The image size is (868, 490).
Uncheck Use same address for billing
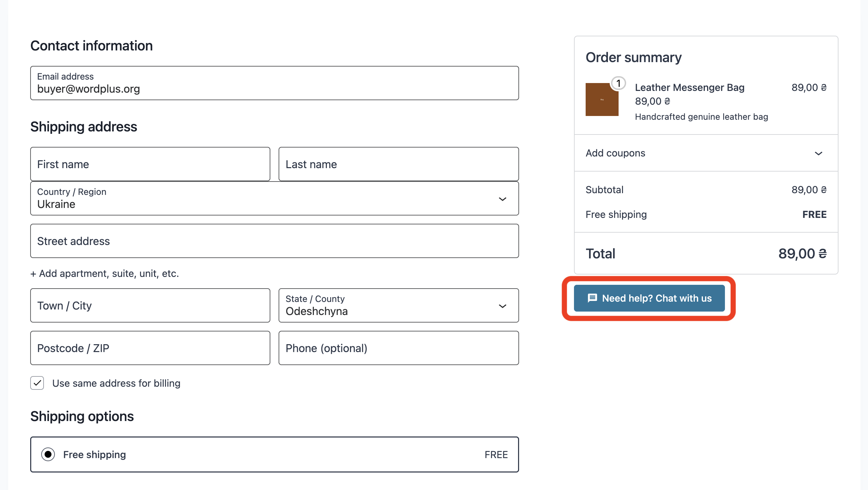[x=37, y=383]
